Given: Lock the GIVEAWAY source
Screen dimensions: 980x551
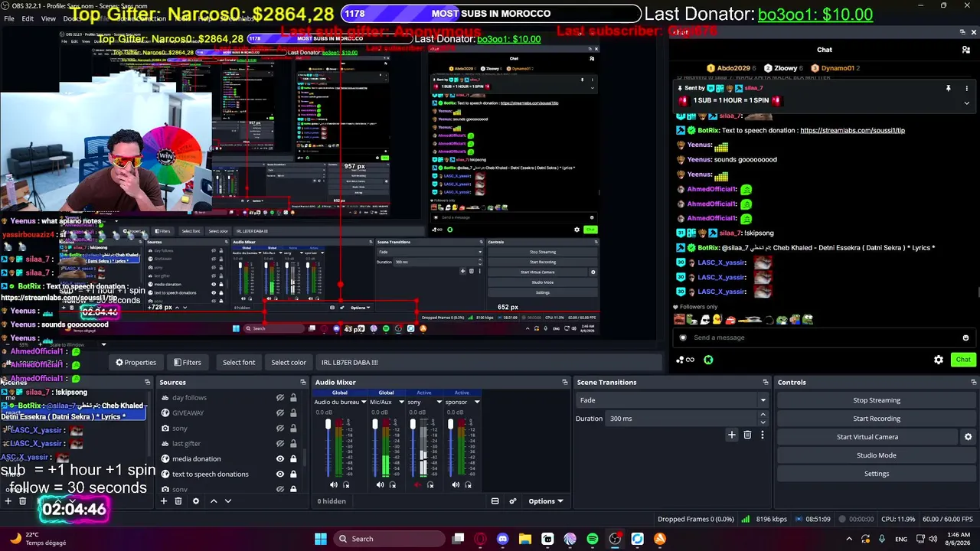Looking at the screenshot, I should [x=293, y=413].
